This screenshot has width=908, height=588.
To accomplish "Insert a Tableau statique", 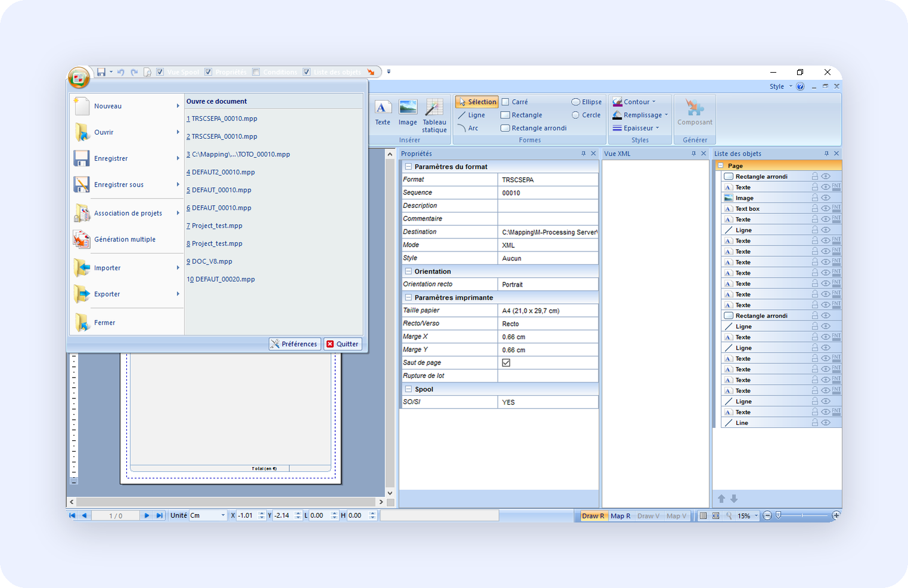I will [x=434, y=116].
